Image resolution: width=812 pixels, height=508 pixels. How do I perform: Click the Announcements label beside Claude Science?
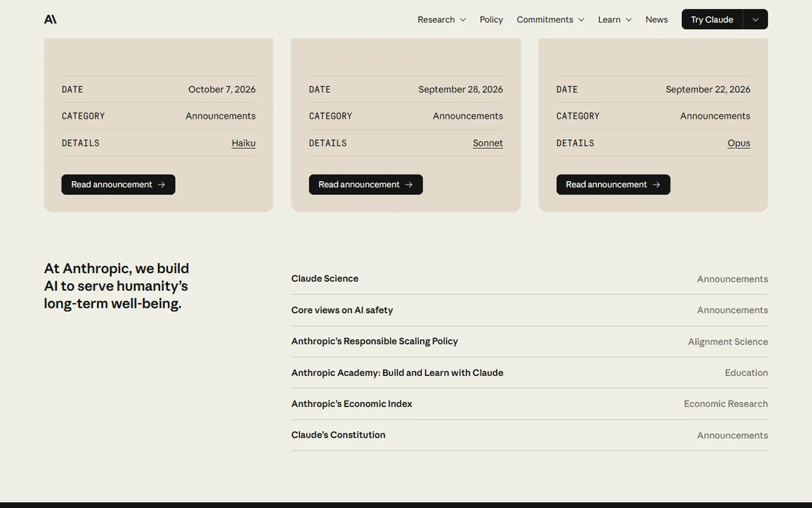[x=733, y=279]
